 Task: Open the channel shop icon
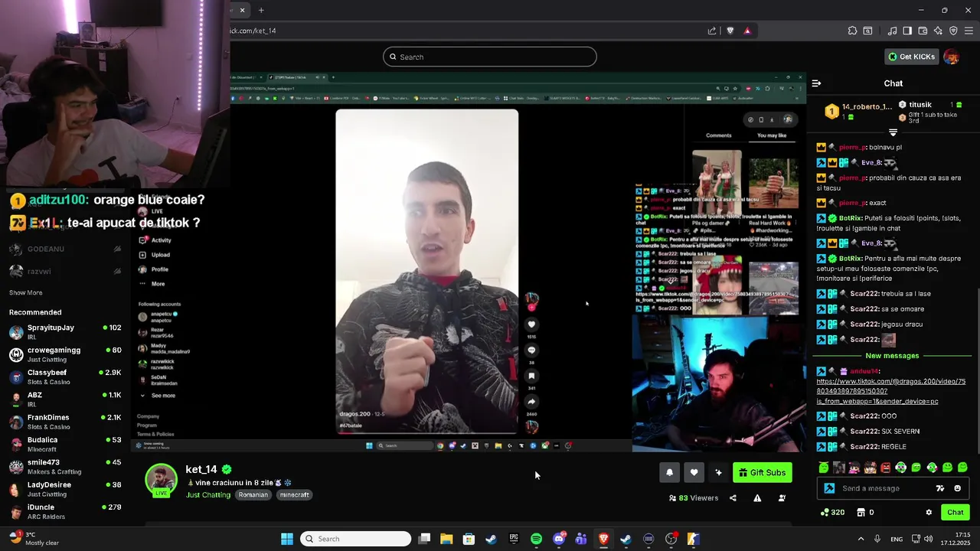click(x=861, y=513)
